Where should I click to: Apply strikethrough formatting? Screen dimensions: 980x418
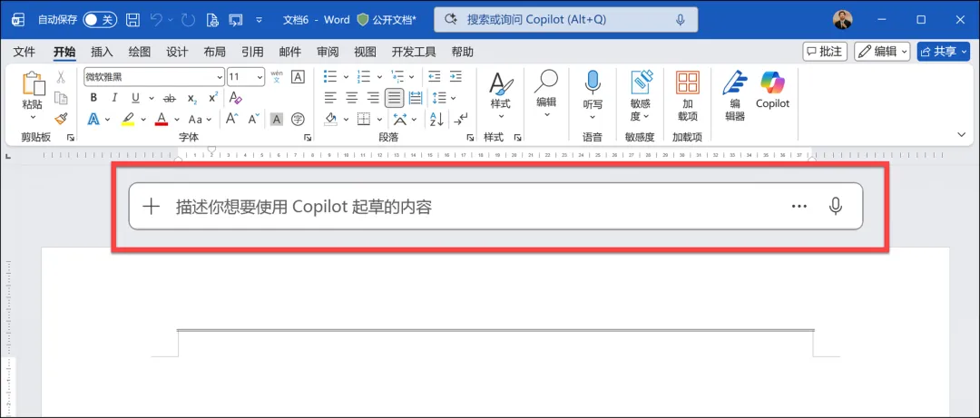tap(170, 98)
